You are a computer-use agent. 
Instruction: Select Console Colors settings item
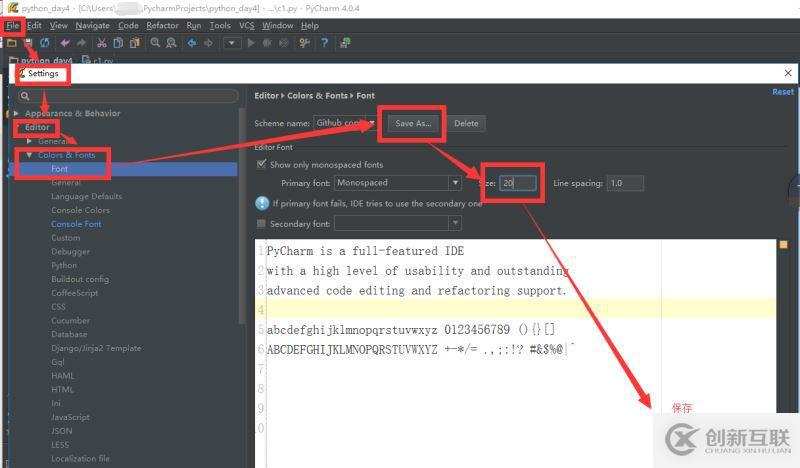click(80, 210)
